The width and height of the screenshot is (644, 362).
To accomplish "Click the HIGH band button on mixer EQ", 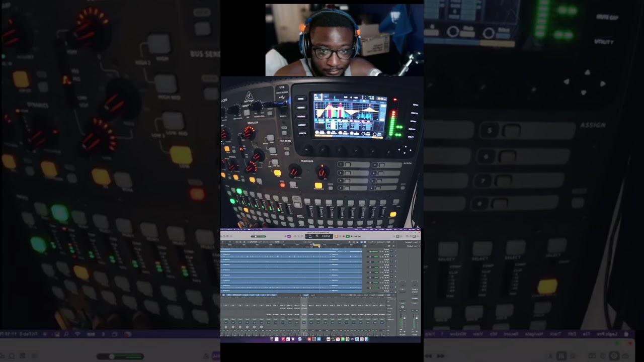I will 271,138.
